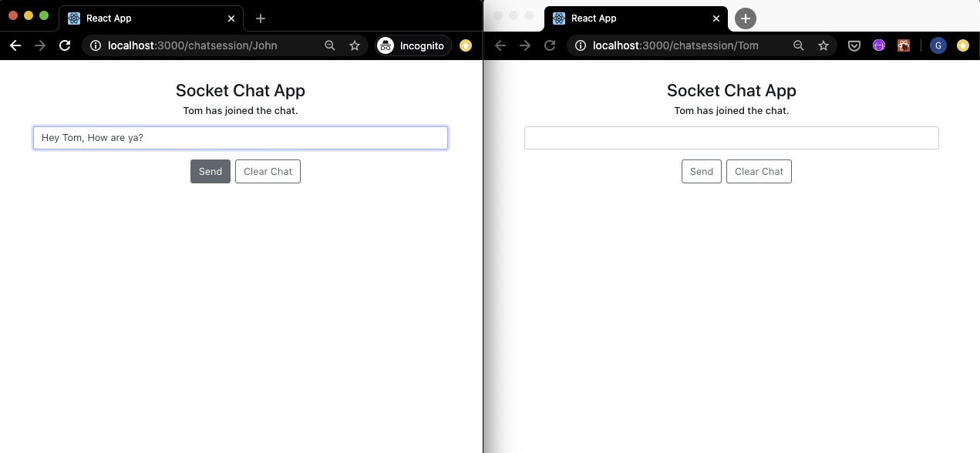Select the React App tab in John's window
Viewport: 980px width, 453px height.
[x=151, y=18]
